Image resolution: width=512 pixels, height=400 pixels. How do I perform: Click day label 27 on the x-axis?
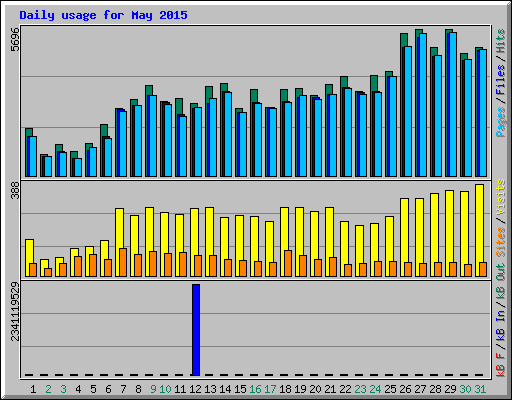pyautogui.click(x=420, y=389)
